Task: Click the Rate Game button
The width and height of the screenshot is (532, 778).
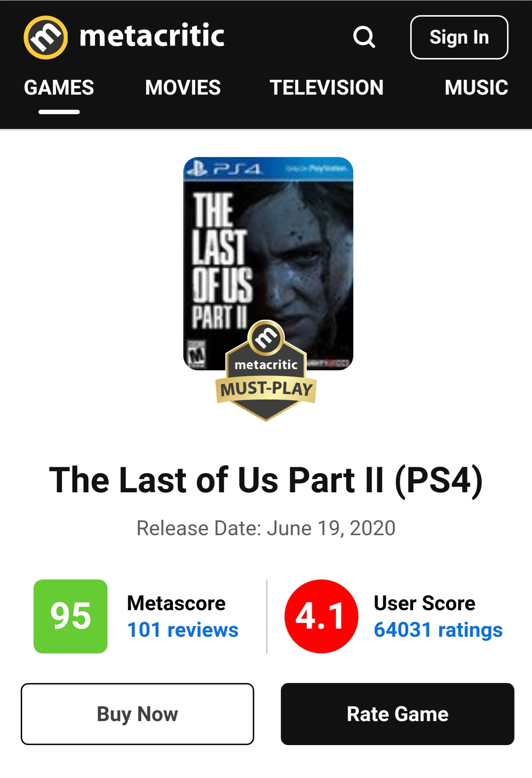Action: pyautogui.click(x=398, y=714)
